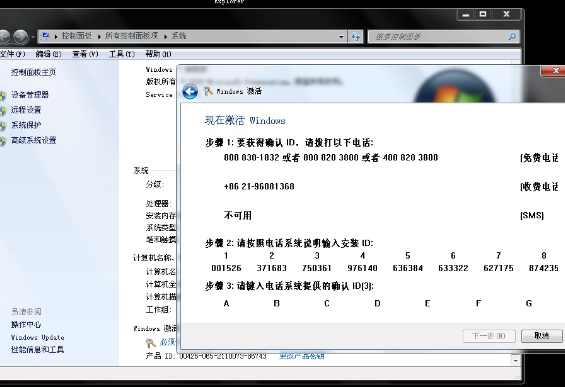Screen dimensions: 565x387
Task: Open the 帮助(H) menu
Action: [158, 54]
